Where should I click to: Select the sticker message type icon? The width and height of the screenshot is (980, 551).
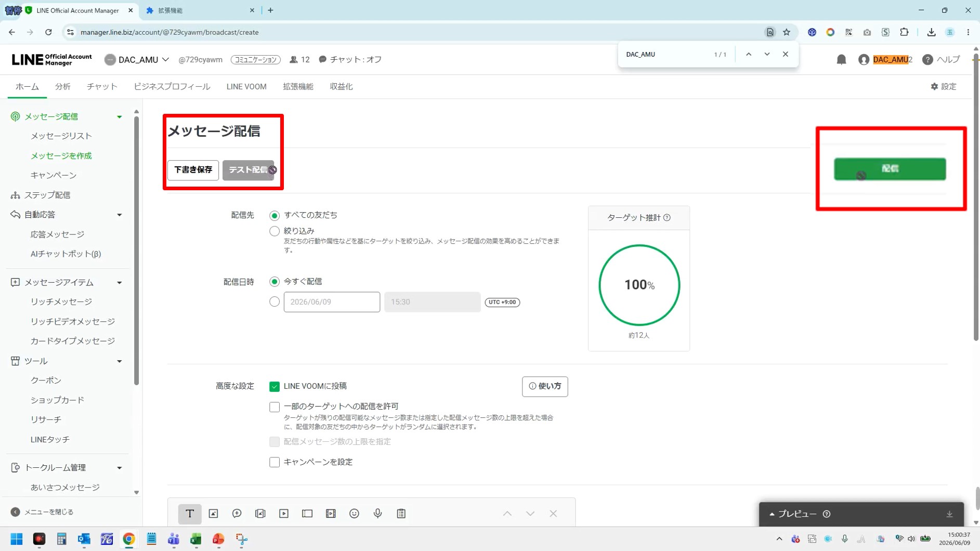(x=237, y=514)
